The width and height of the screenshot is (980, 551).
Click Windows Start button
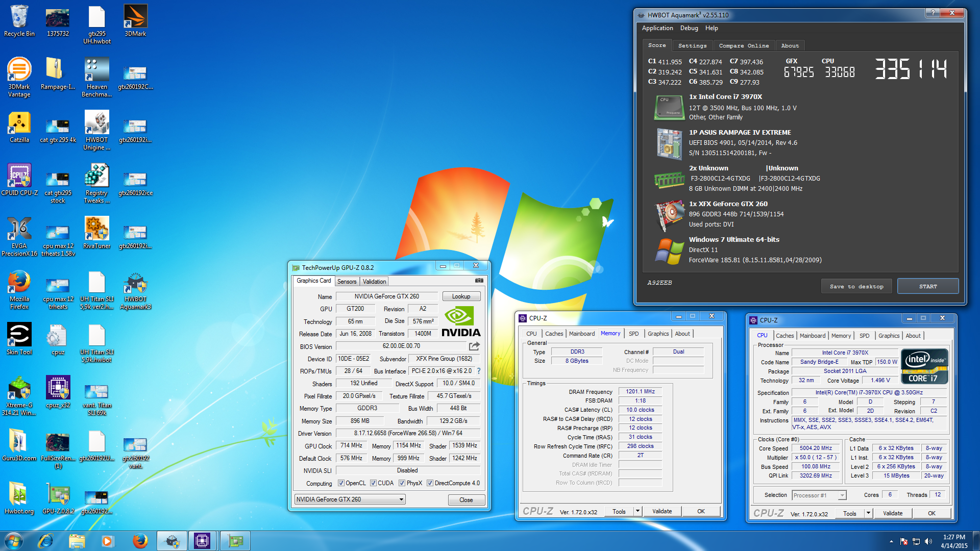13,541
